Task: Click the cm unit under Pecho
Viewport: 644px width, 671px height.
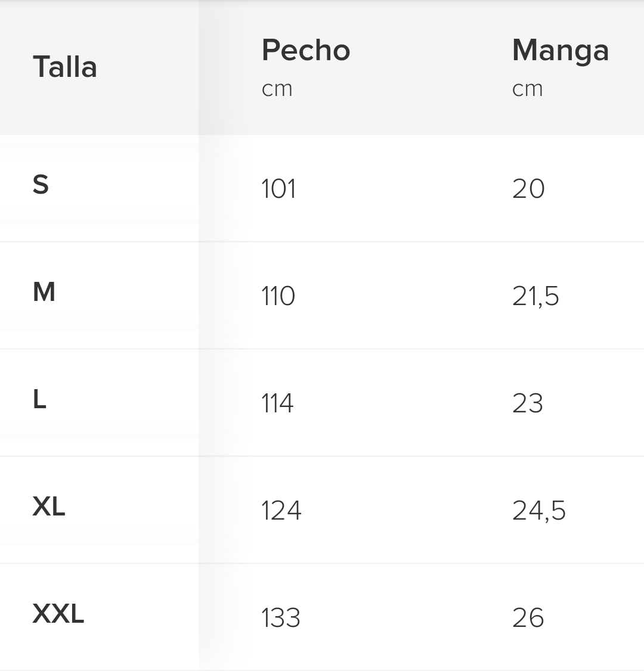Action: [x=277, y=89]
